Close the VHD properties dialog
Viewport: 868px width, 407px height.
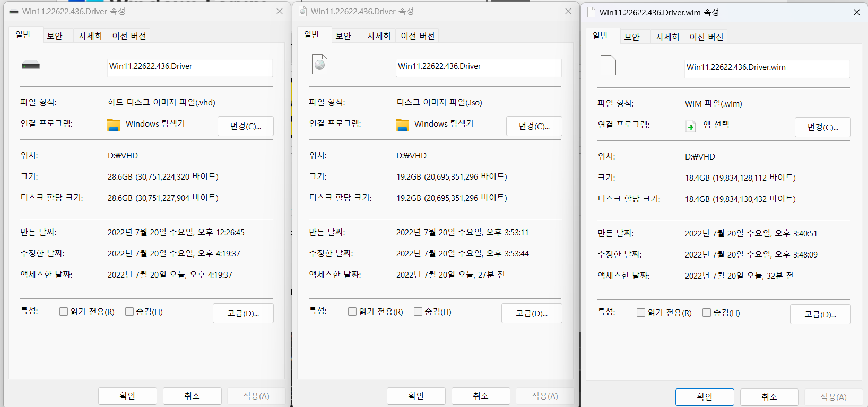tap(280, 11)
